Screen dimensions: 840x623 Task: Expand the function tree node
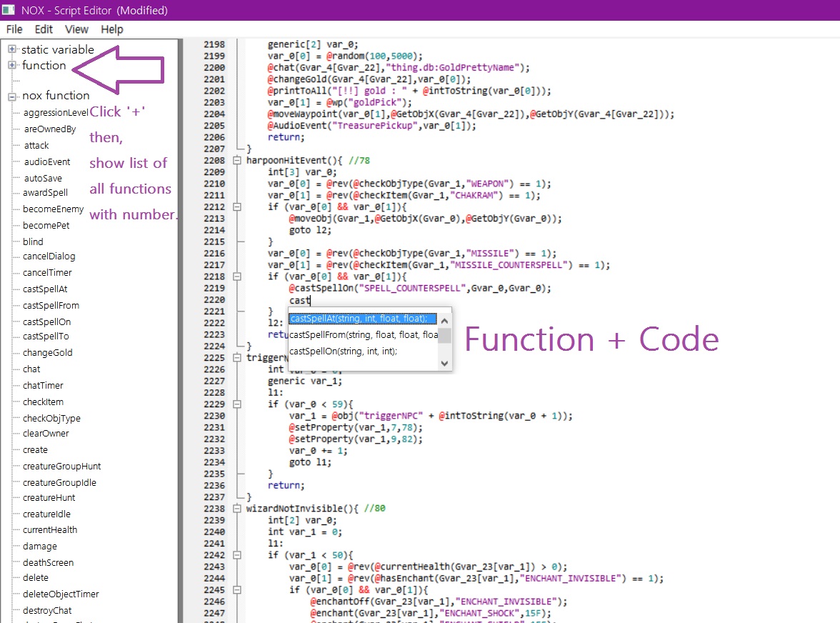click(11, 65)
